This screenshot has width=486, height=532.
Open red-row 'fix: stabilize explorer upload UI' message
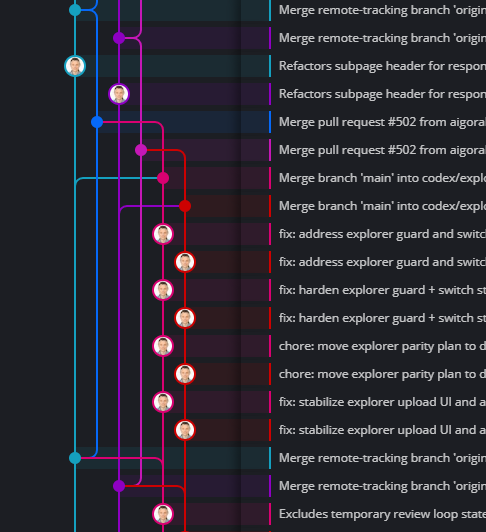tap(382, 430)
